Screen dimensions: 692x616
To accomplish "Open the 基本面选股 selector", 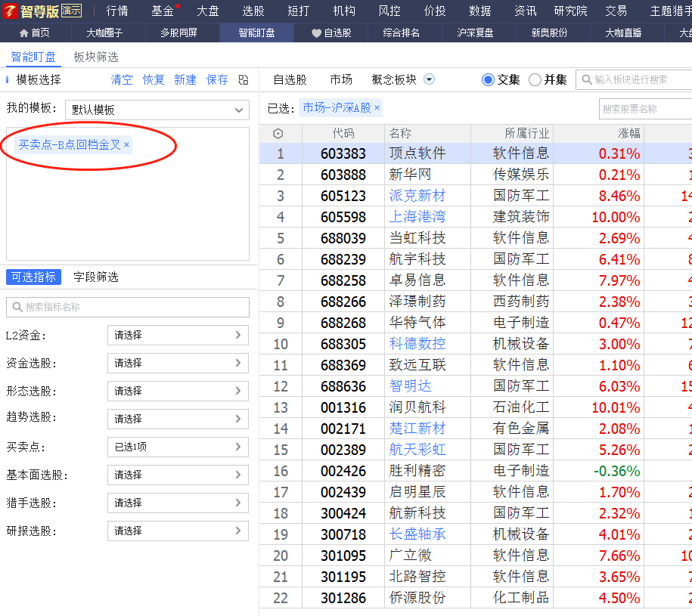I will 178,475.
